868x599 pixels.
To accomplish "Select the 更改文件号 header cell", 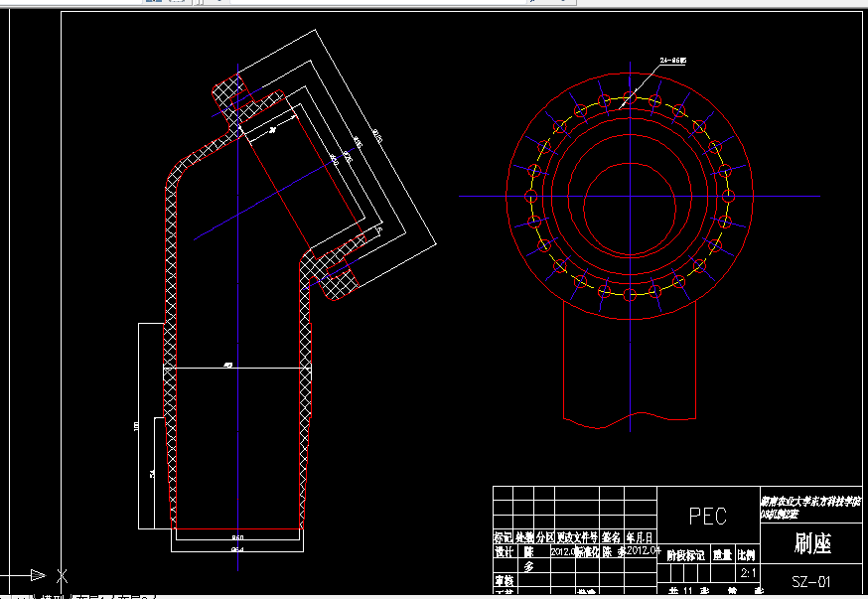I will click(x=577, y=537).
